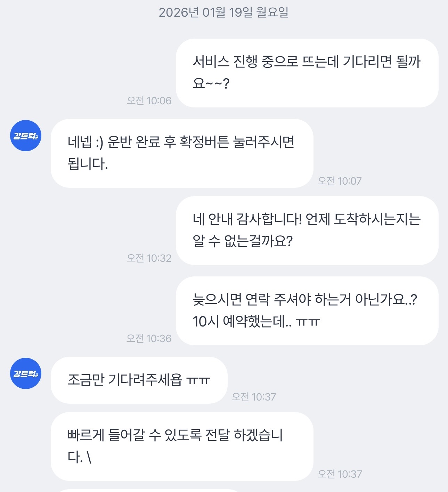Screen dimensions: 448x492
Task: Click the 오전 10:07 timestamp
Action: click(x=340, y=181)
